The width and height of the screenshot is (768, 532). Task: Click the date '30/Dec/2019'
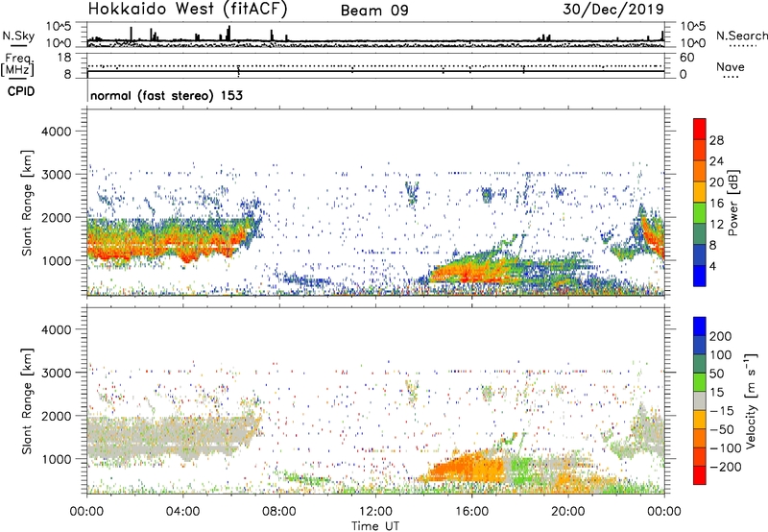[x=613, y=10]
